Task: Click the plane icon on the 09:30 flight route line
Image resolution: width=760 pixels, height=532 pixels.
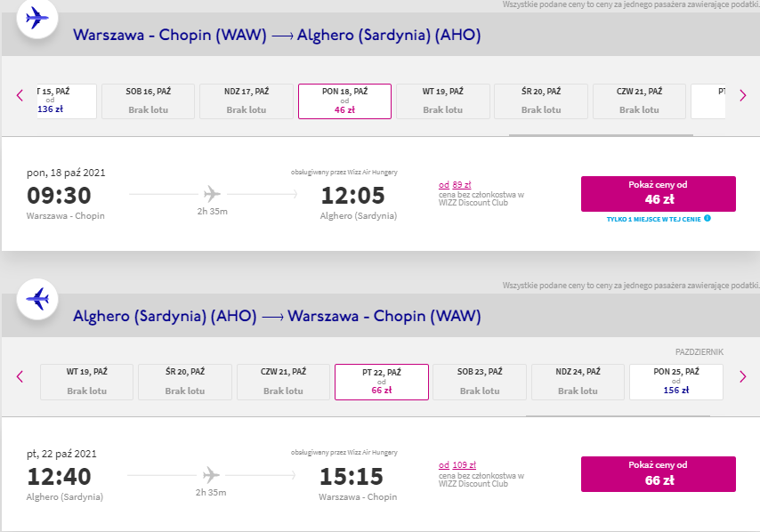Action: click(x=212, y=194)
